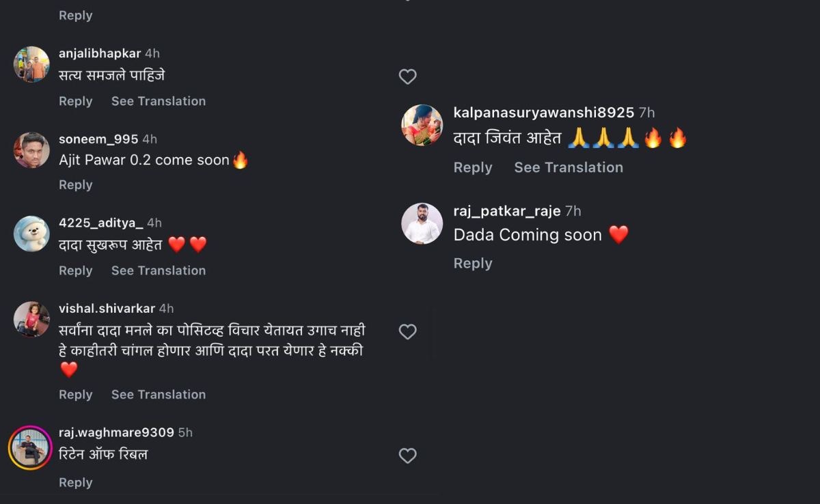The width and height of the screenshot is (820, 504).
Task: Open username link raj.waghmare9309
Action: [x=116, y=432]
